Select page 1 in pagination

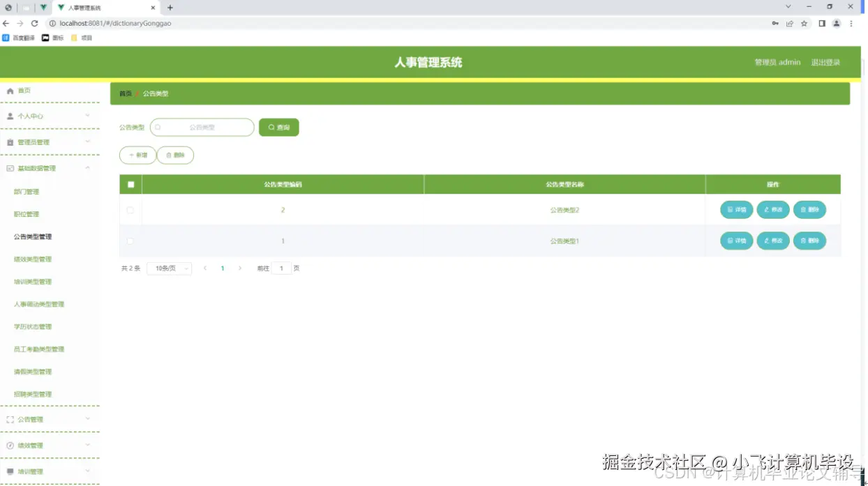click(x=223, y=268)
